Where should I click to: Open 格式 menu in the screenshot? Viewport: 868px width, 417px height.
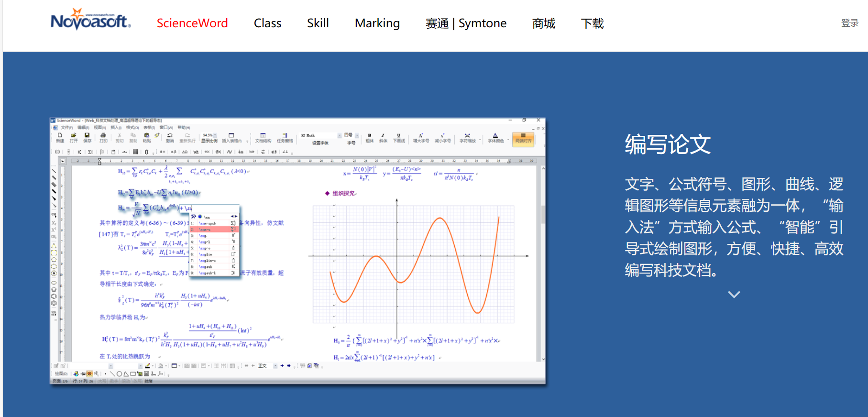(132, 128)
